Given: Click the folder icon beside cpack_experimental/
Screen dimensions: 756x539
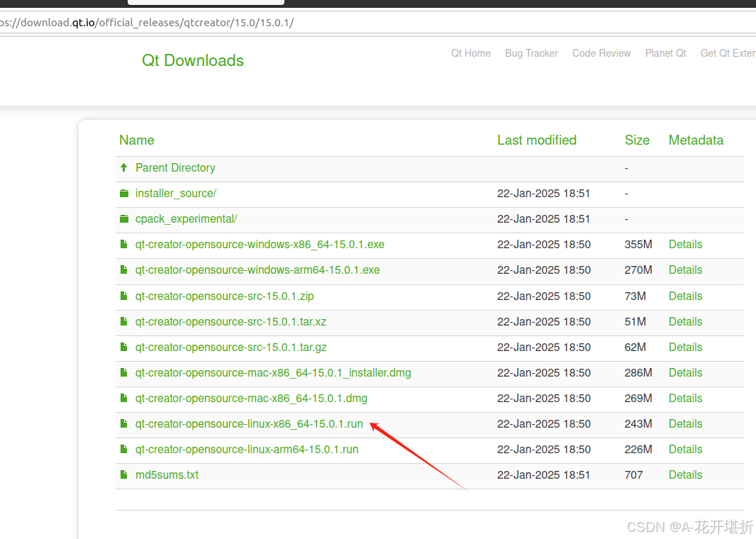Looking at the screenshot, I should (x=124, y=219).
